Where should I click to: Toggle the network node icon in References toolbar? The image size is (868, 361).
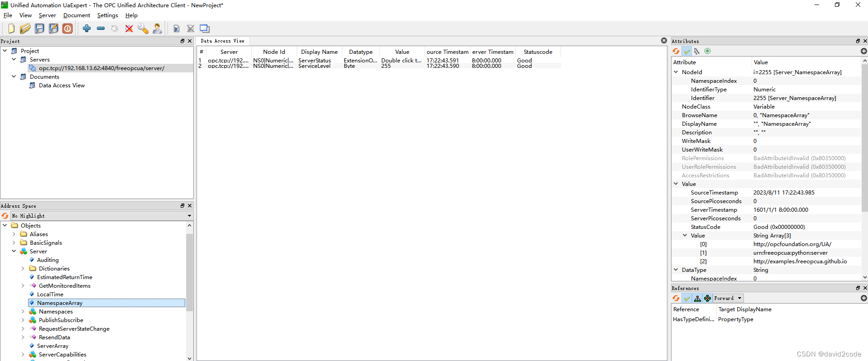pos(708,298)
